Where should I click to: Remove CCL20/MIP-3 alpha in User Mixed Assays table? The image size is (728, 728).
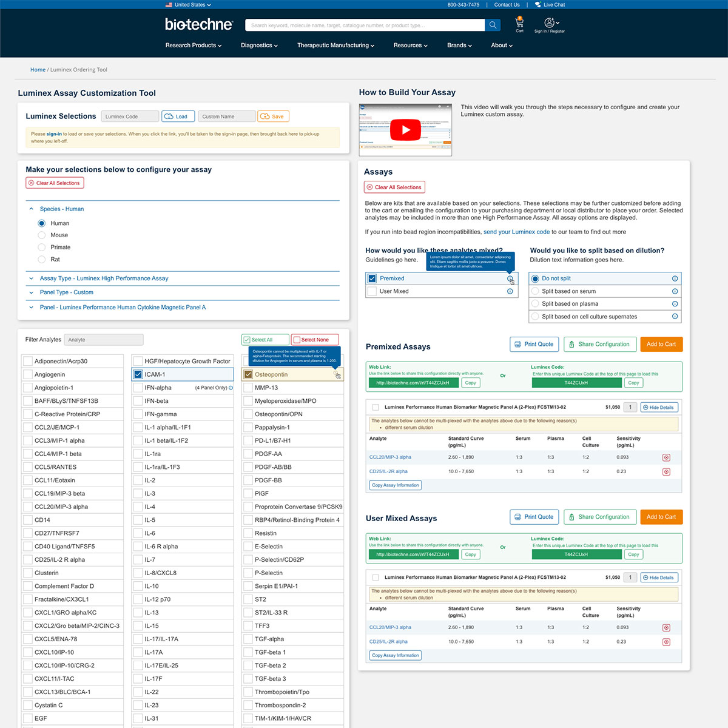666,628
